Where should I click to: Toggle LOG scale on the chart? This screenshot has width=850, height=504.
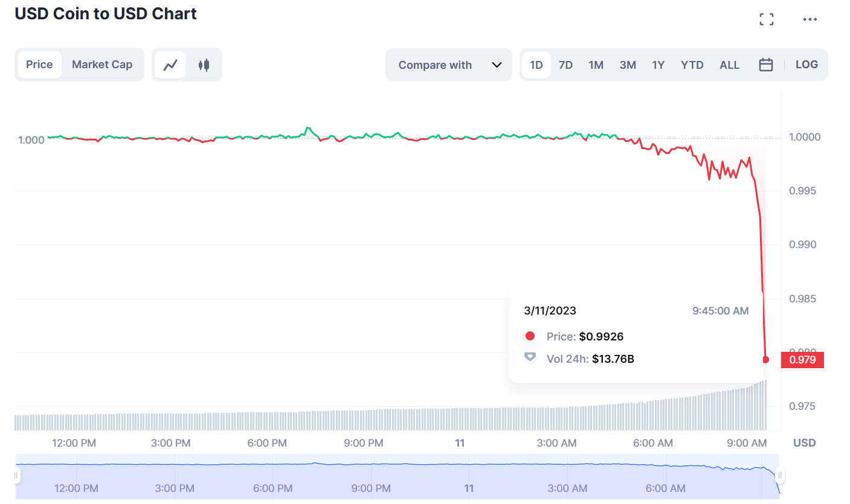pos(807,65)
